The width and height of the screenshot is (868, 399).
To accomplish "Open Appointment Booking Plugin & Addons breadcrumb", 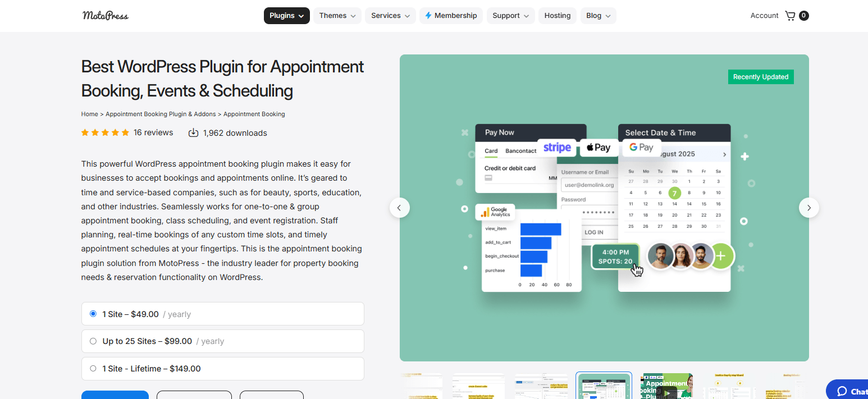I will point(161,114).
